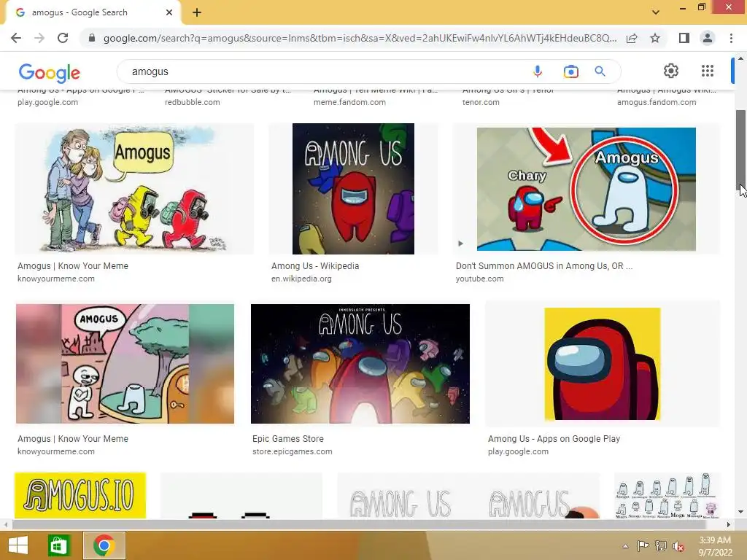The height and width of the screenshot is (560, 747).
Task: Open Among Us - Apps on Google Play link
Action: tap(554, 439)
